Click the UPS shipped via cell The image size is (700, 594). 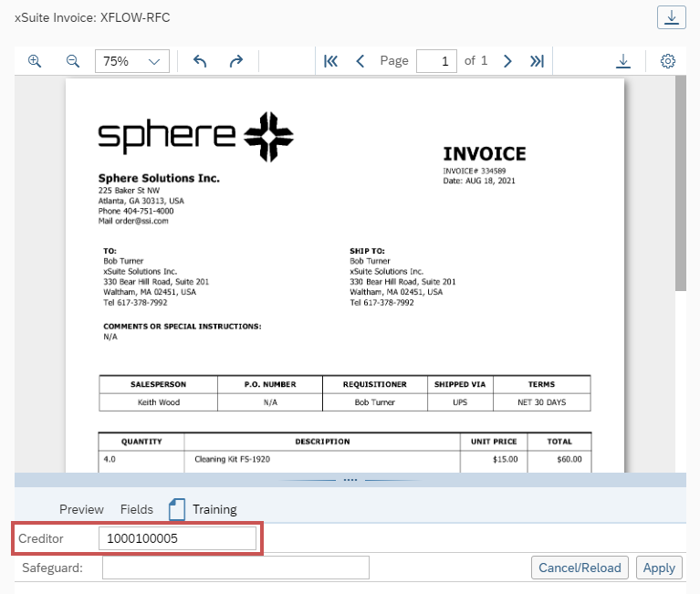[460, 402]
